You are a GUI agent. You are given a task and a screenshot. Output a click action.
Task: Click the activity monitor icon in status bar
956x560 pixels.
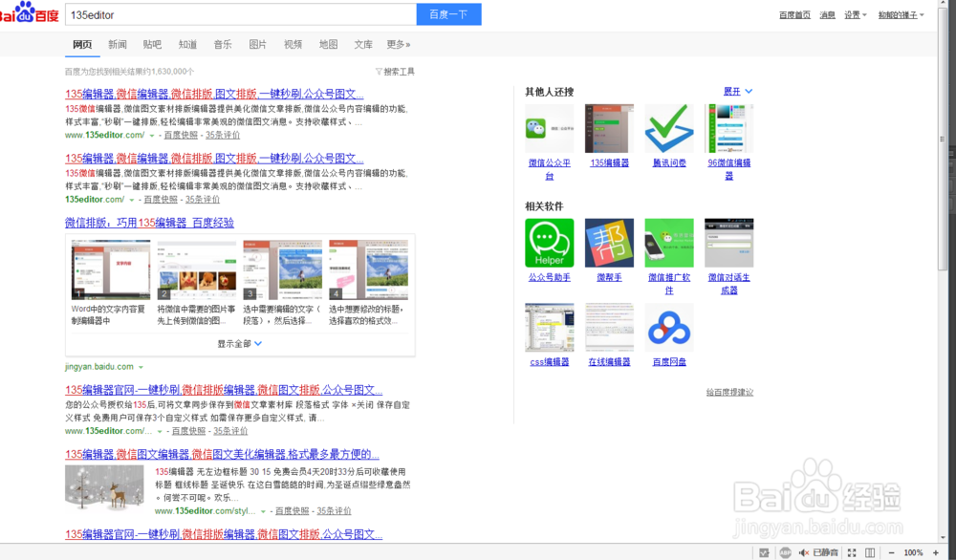(x=764, y=552)
